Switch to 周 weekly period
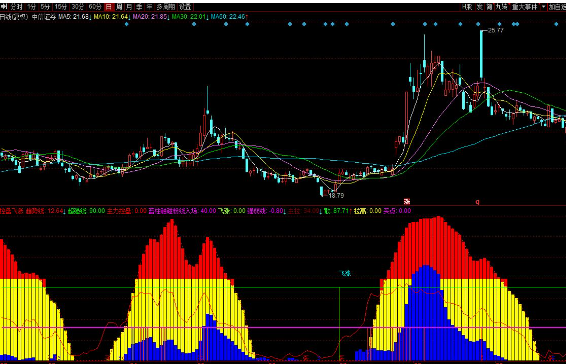Image resolution: width=566 pixels, height=364 pixels. [119, 7]
